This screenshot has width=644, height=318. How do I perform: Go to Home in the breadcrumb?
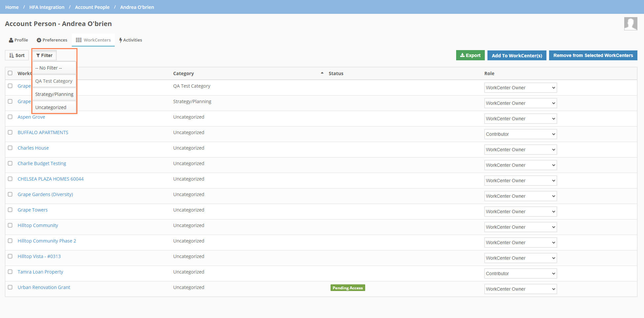[x=12, y=7]
